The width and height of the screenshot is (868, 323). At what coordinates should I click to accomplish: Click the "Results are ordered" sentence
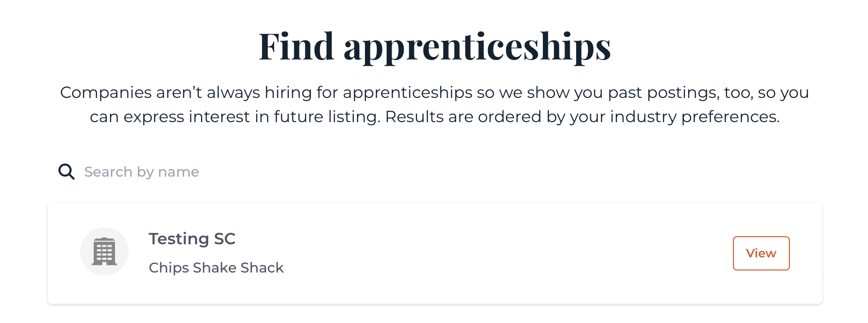point(582,117)
